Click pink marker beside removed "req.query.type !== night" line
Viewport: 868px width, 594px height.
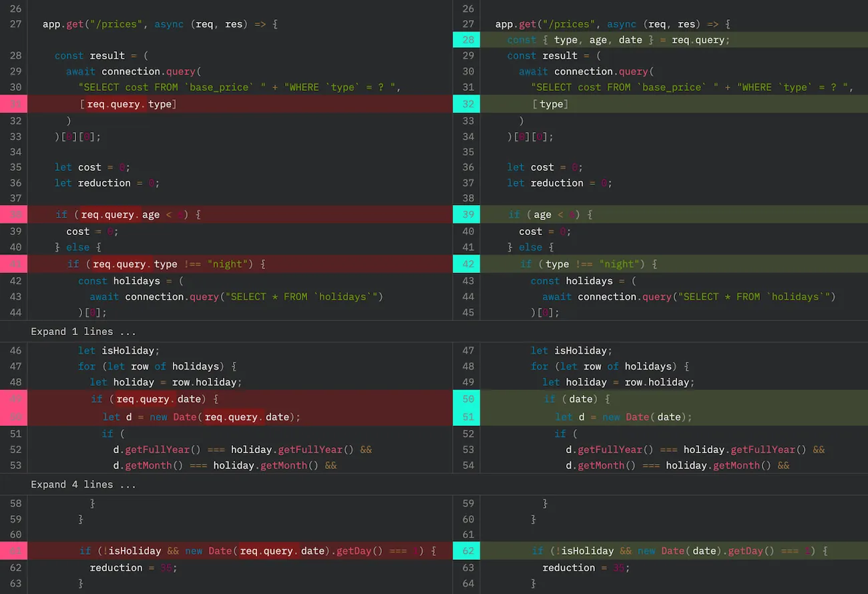(15, 264)
